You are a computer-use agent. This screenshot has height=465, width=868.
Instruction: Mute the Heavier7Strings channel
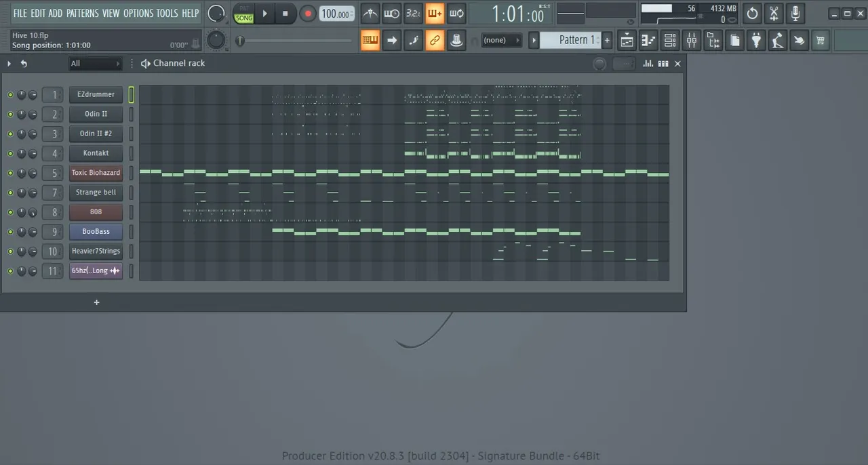click(10, 251)
